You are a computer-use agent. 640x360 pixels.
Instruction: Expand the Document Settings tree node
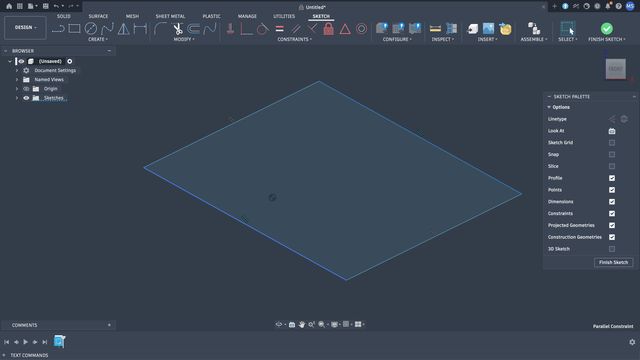(17, 71)
